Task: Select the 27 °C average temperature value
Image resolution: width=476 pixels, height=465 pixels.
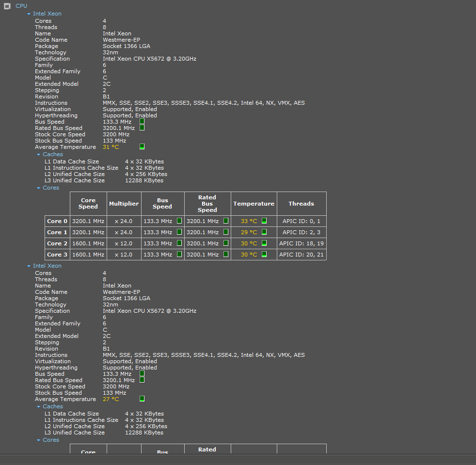Action: [x=111, y=399]
